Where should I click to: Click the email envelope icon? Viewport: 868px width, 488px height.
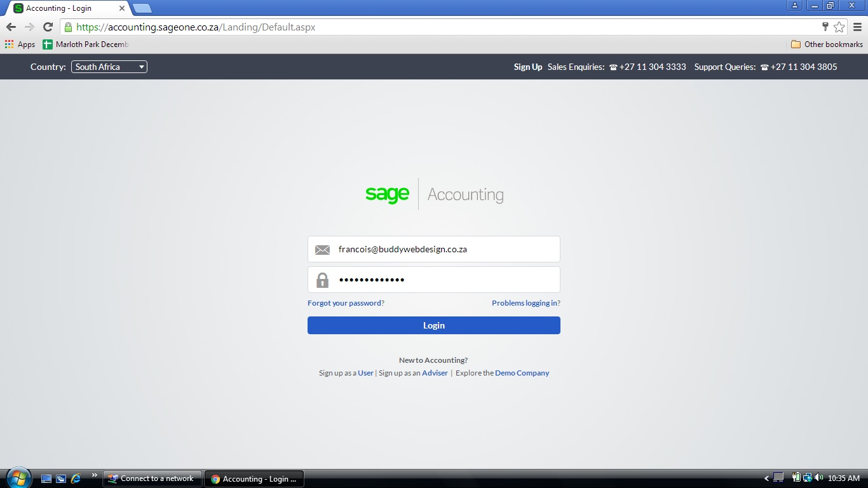point(322,250)
